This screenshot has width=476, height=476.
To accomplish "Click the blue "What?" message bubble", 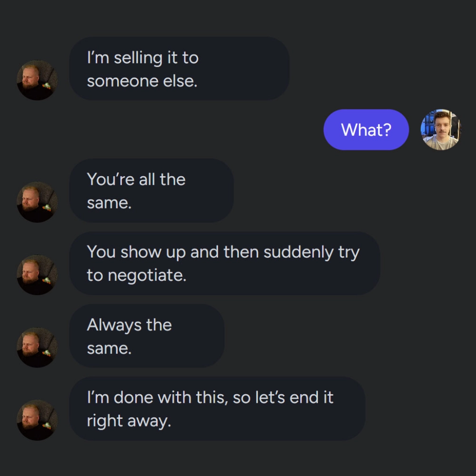I will click(x=366, y=129).
